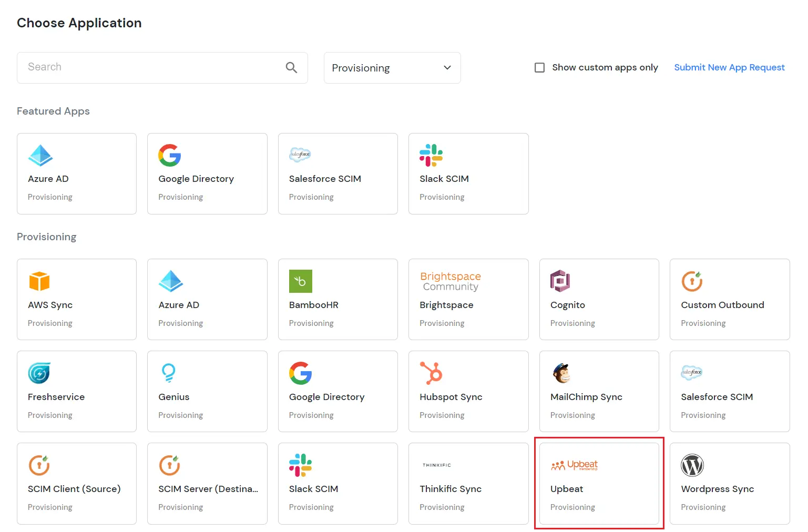Select the Azure AD icon under Provisioning section
Screen dimensions: 808x532
pos(171,281)
